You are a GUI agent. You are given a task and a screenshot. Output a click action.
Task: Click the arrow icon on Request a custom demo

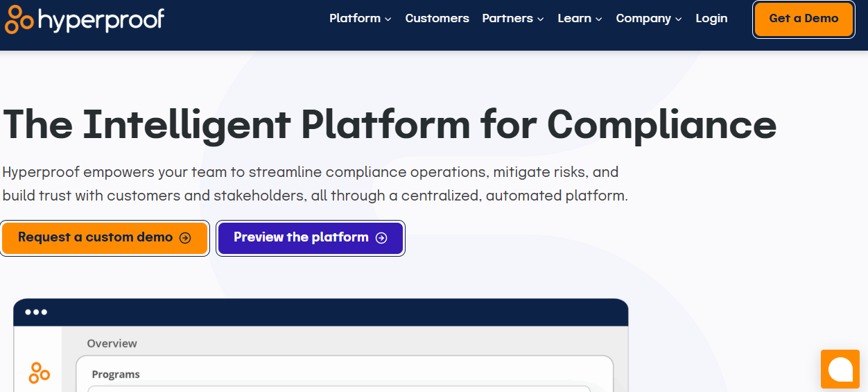(x=185, y=238)
